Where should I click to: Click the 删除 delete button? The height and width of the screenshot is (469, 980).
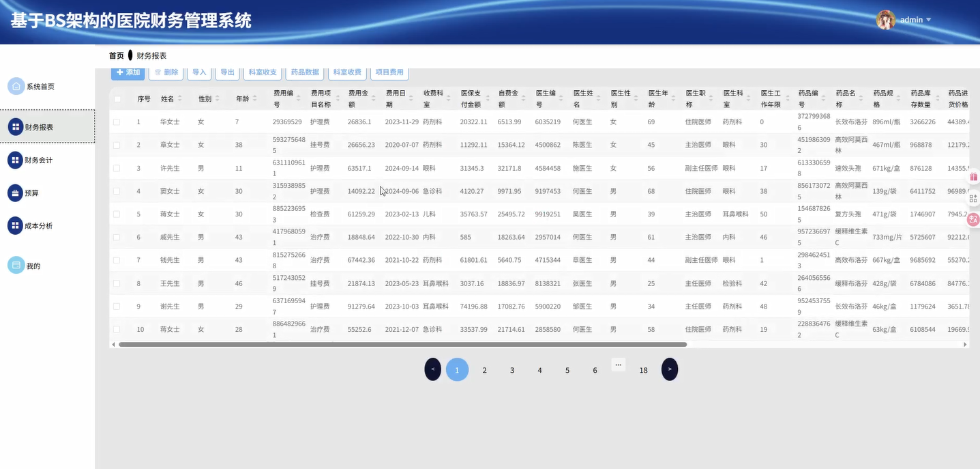[166, 72]
